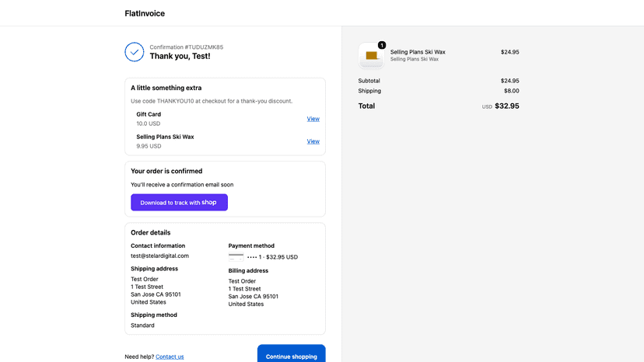Select the THANKYOU10 discount code text
Viewport: 644px width, 362px height.
175,101
